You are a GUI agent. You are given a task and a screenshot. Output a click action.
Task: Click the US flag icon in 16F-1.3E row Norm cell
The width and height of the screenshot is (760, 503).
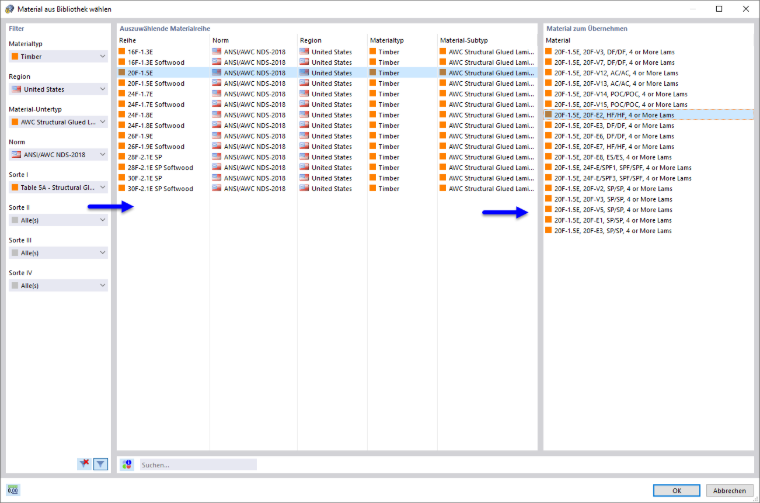tap(217, 51)
